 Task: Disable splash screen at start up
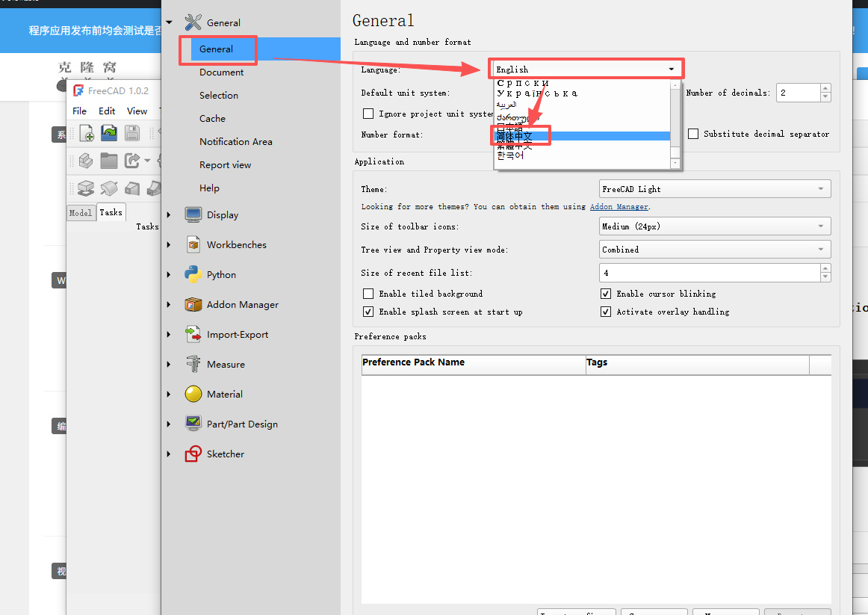(368, 312)
